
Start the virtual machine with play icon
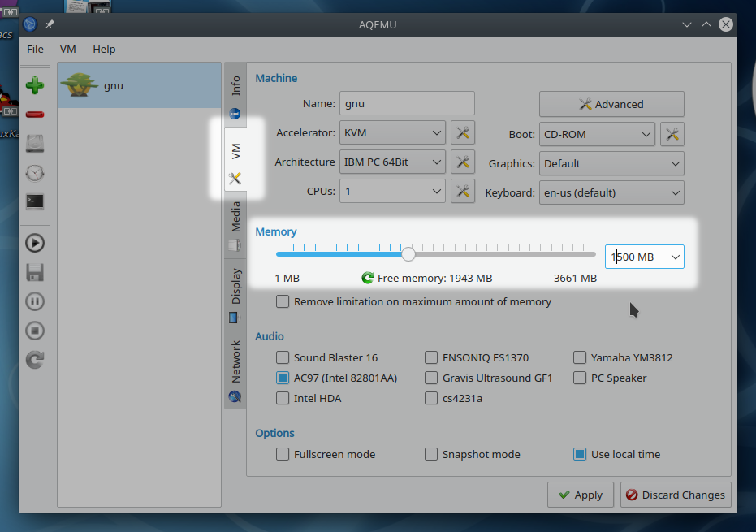(35, 243)
